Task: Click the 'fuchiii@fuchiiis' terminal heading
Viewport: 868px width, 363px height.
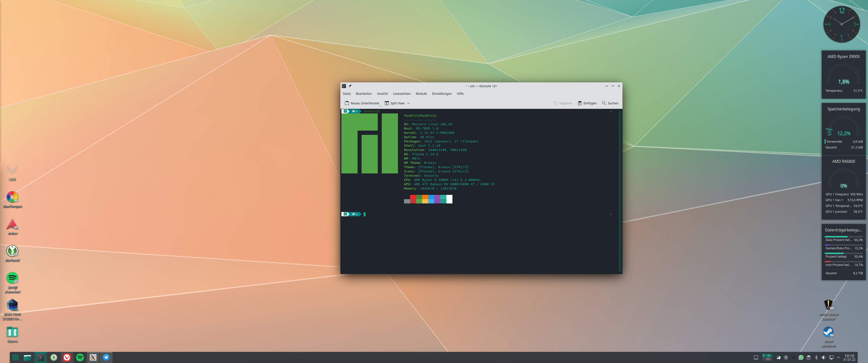Action: pyautogui.click(x=420, y=115)
